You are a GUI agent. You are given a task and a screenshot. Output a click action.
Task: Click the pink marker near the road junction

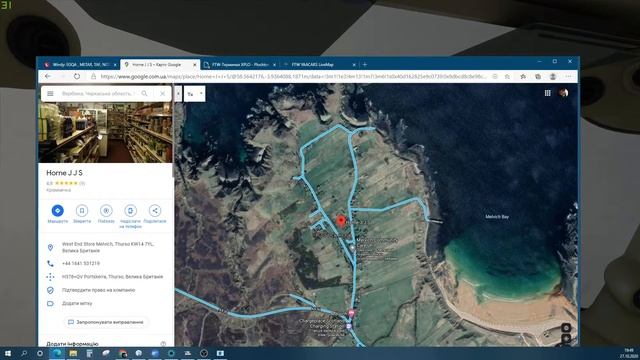coord(351,313)
